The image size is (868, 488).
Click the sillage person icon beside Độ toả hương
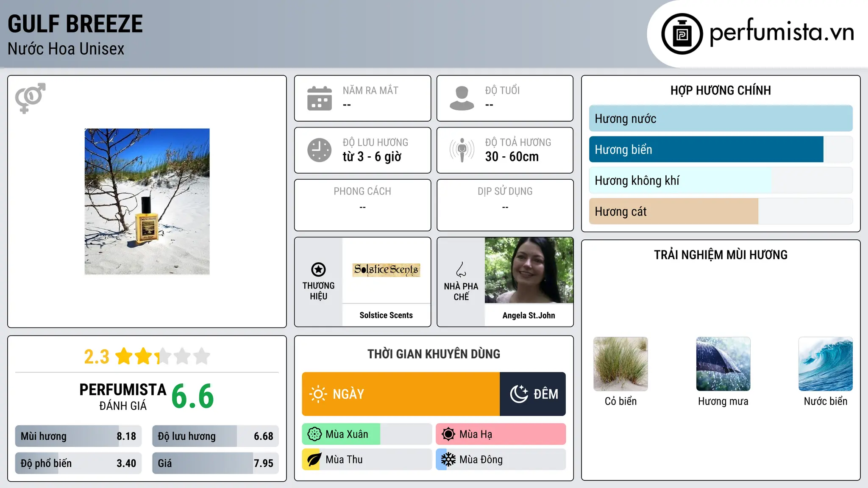(462, 150)
